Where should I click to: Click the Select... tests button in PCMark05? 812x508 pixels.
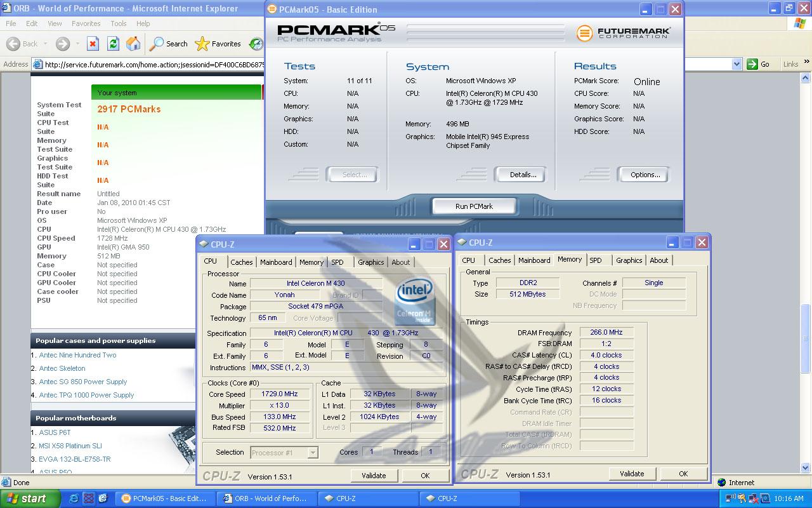point(354,175)
